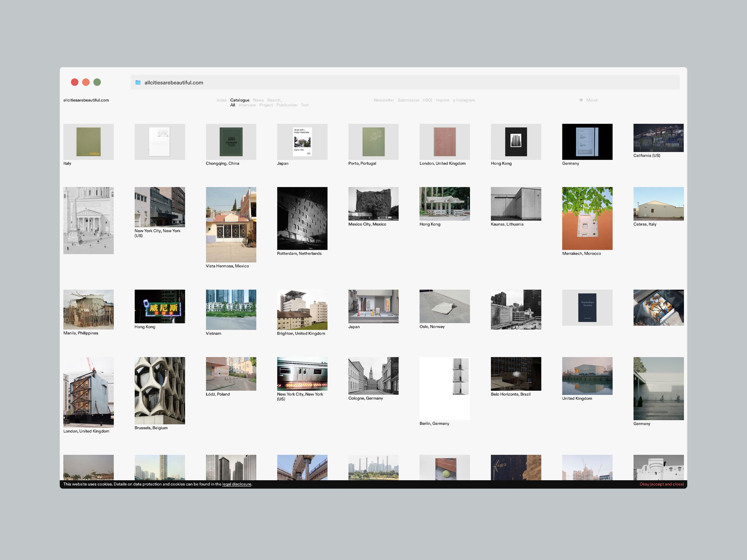Select the Catalogue menu item
This screenshot has width=747, height=560.
click(239, 100)
